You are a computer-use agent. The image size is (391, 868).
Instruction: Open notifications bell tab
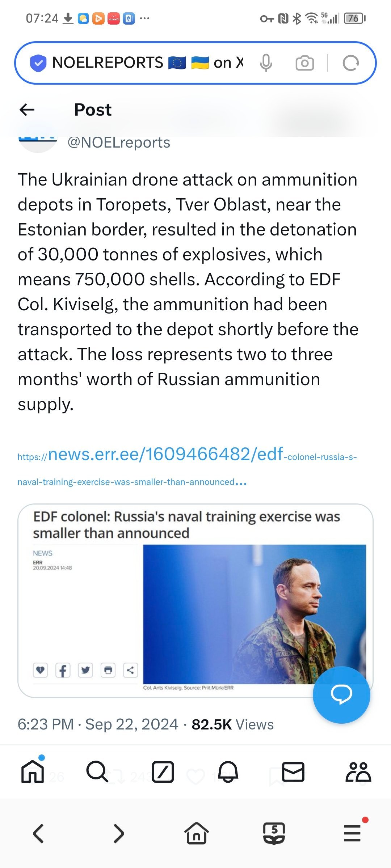tap(228, 772)
